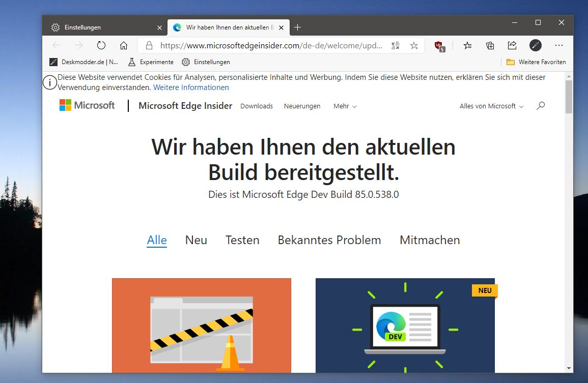Close the Einstellungen tab
The image size is (588, 383).
coord(159,28)
